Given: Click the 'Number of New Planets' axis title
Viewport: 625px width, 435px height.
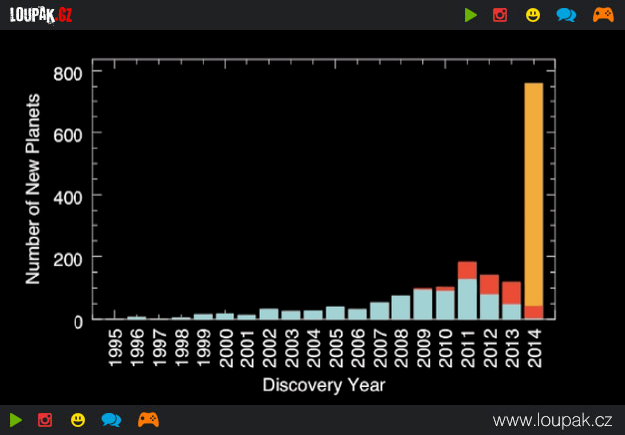Looking at the screenshot, I should [x=33, y=189].
